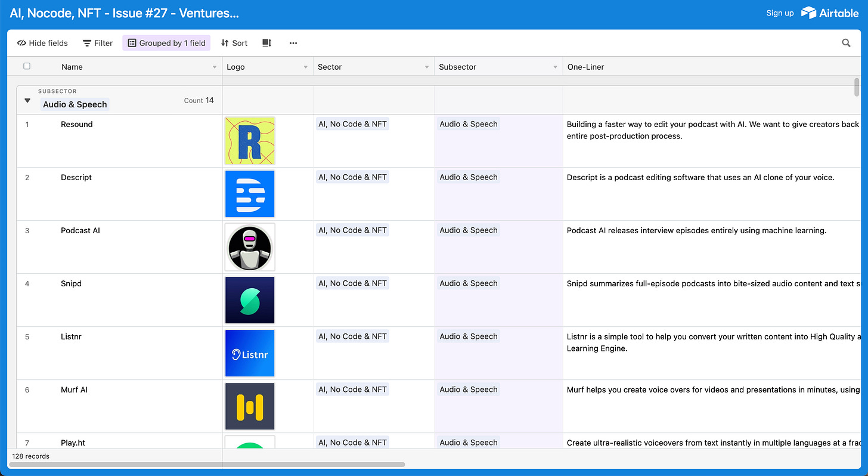Screen dimensions: 868x476
Task: Click the search magnifier icon
Action: (846, 43)
